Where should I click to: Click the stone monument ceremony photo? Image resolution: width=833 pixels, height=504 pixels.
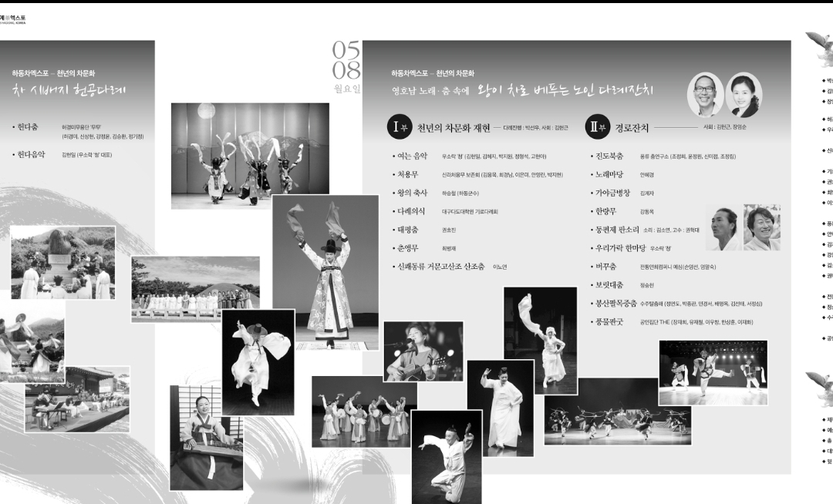point(63,263)
